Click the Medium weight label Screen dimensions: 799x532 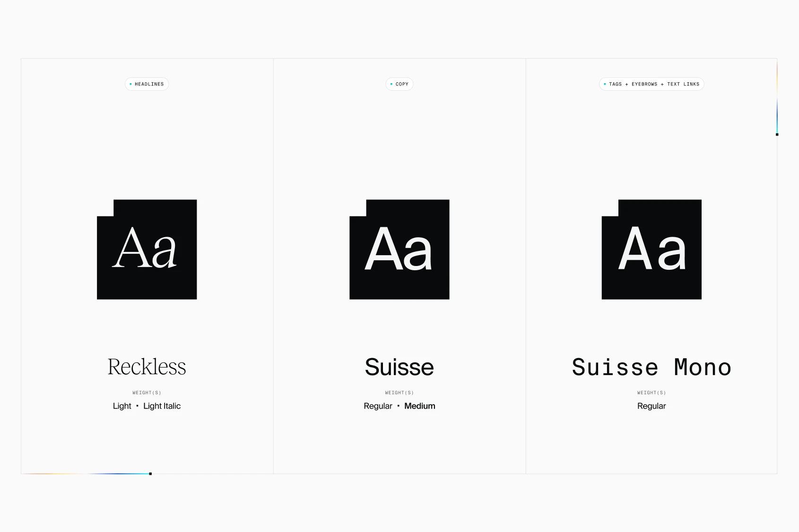point(420,406)
